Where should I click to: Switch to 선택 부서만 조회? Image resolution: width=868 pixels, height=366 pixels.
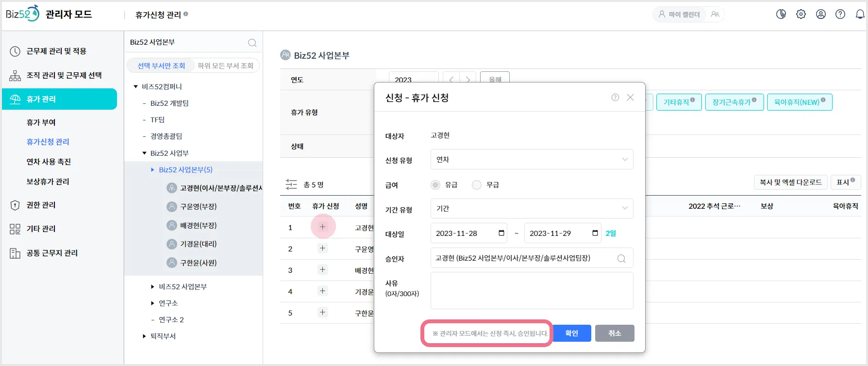pos(161,66)
